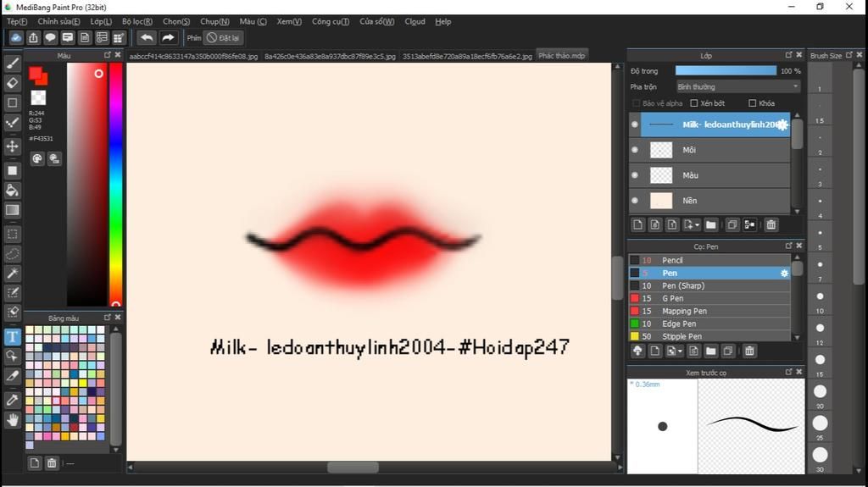Select the Eyedropper tool
The image size is (868, 487).
pyautogui.click(x=12, y=399)
